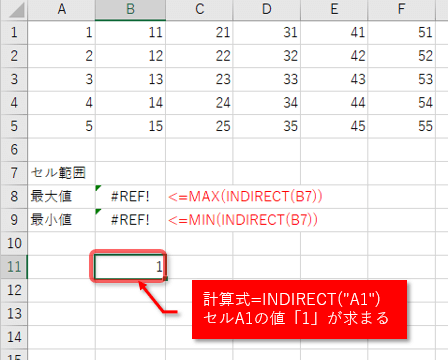The height and width of the screenshot is (360, 448).
Task: Click the #REF! error in row 9
Action: [x=130, y=220]
